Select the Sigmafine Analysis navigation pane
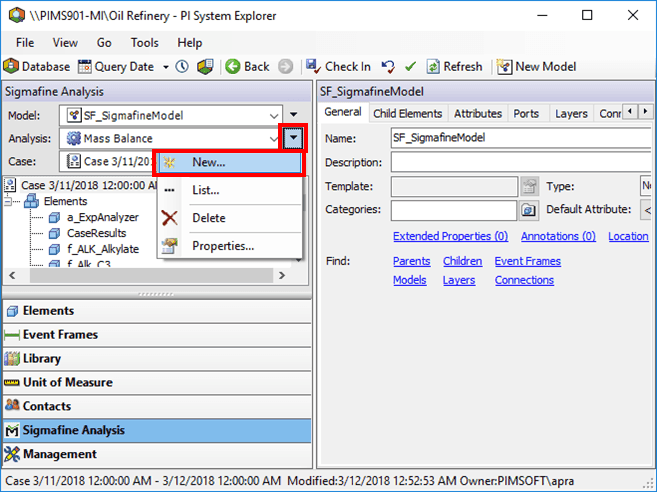 click(x=157, y=430)
